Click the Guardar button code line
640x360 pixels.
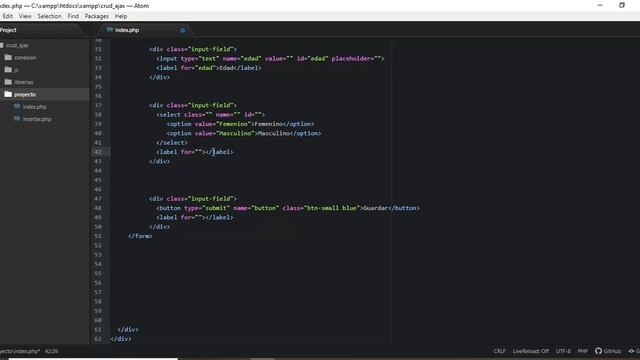[288, 208]
